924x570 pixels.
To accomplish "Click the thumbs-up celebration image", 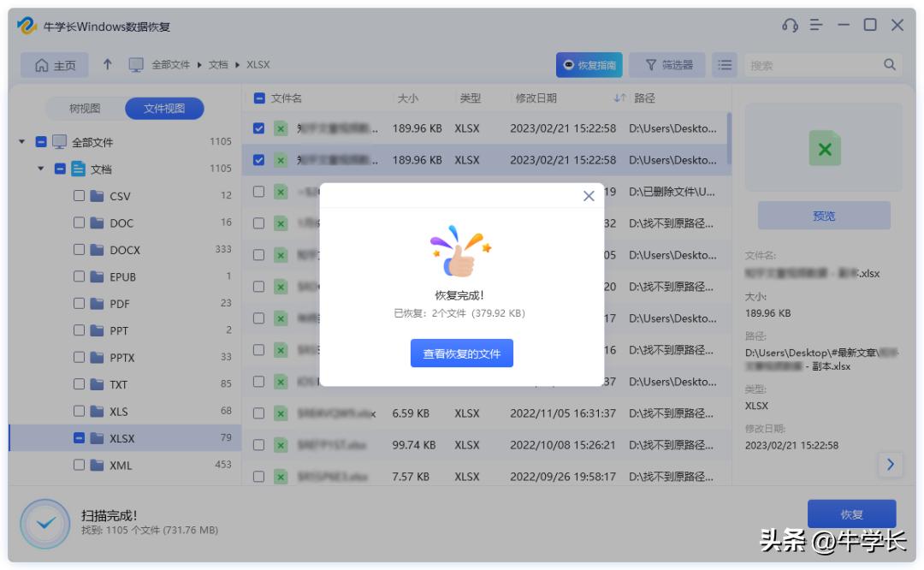I will point(460,252).
